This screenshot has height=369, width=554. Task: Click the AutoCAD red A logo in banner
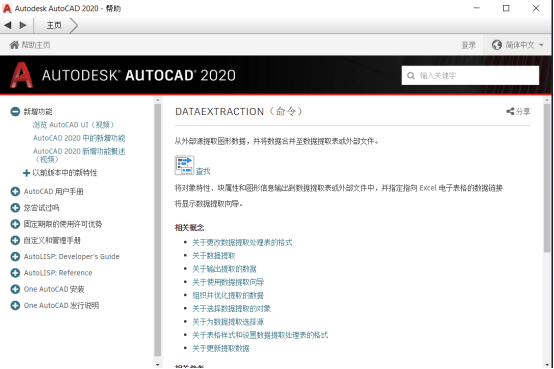[21, 75]
